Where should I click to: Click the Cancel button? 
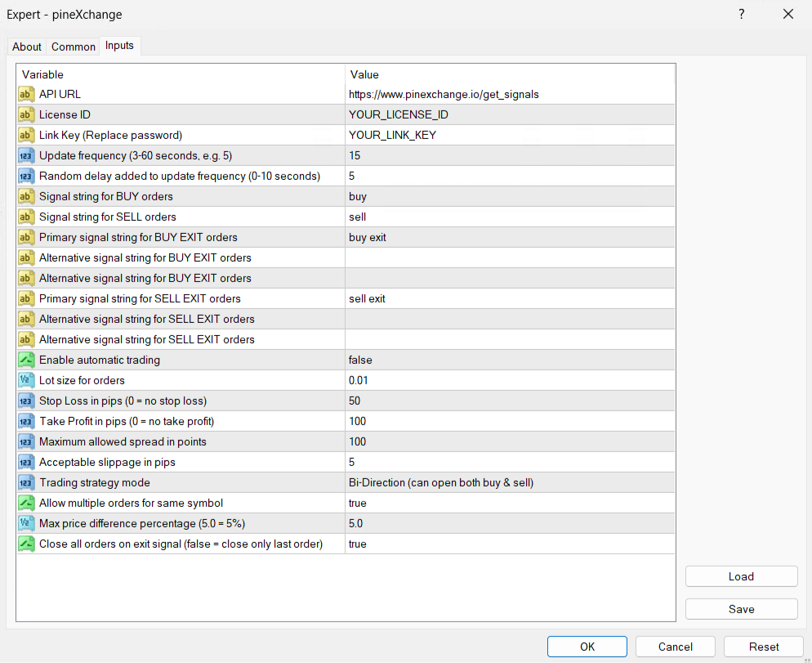(x=676, y=647)
